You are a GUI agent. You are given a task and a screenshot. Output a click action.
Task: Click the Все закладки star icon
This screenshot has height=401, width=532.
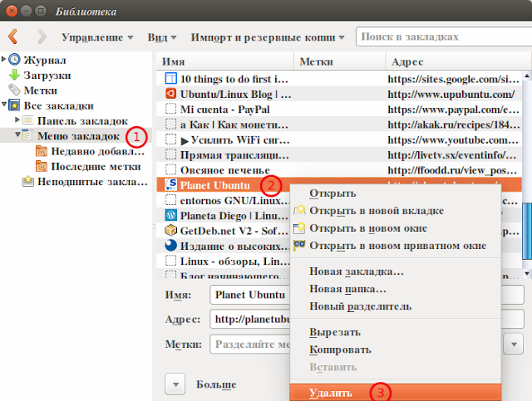click(x=14, y=105)
